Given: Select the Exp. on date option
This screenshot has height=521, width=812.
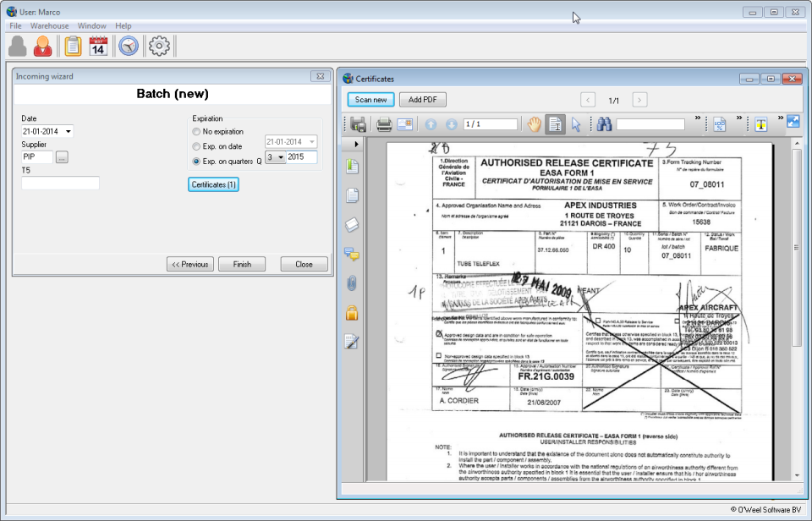Looking at the screenshot, I should click(196, 145).
